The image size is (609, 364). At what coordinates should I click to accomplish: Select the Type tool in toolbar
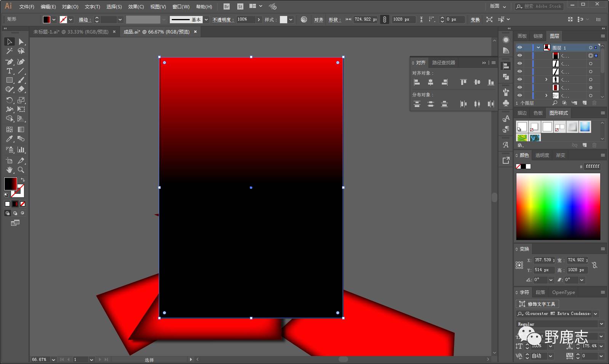tap(10, 71)
